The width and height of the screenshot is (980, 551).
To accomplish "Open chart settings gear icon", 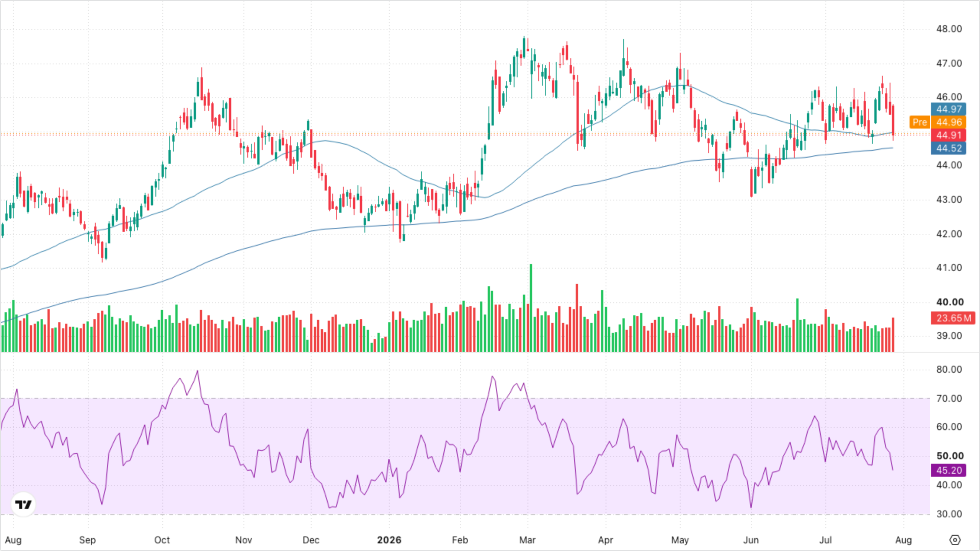I will pos(955,540).
